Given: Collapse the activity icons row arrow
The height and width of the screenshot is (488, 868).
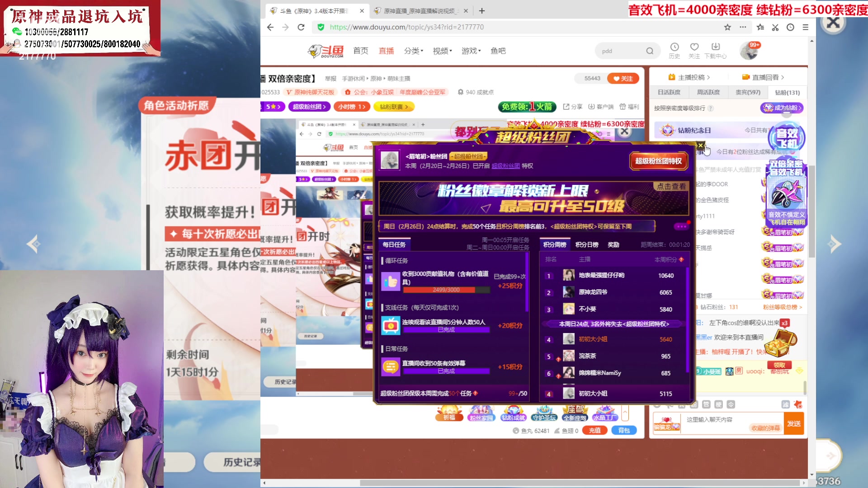Looking at the screenshot, I should (x=625, y=413).
